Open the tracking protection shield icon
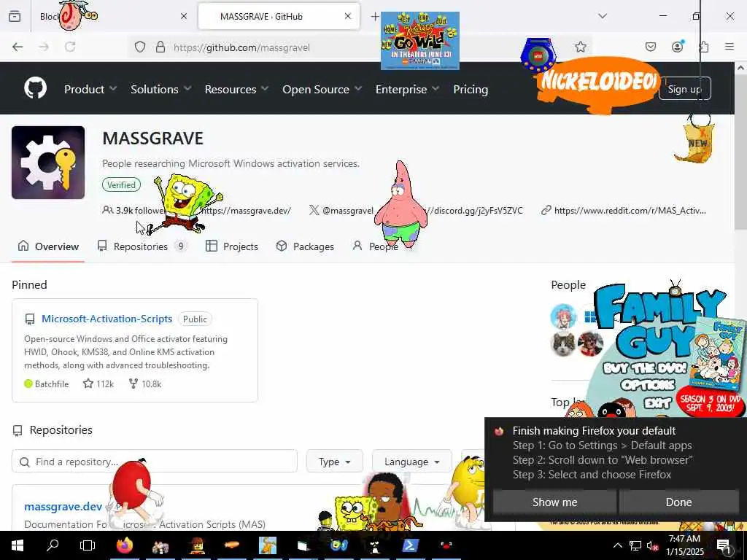 click(139, 47)
